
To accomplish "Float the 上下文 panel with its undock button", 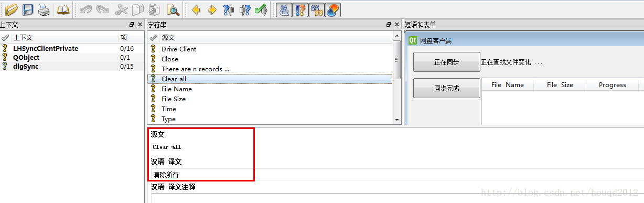I will click(132, 25).
